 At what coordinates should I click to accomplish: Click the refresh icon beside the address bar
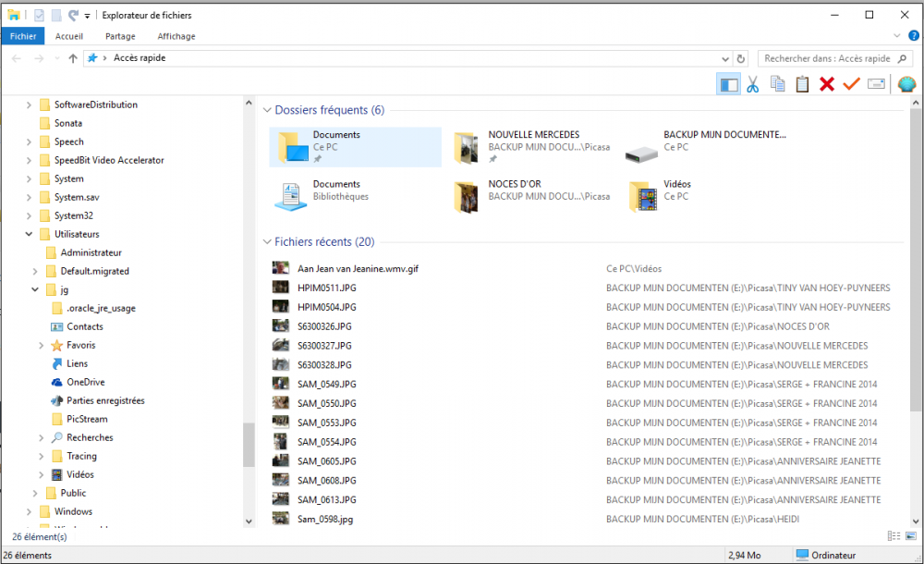tap(739, 57)
